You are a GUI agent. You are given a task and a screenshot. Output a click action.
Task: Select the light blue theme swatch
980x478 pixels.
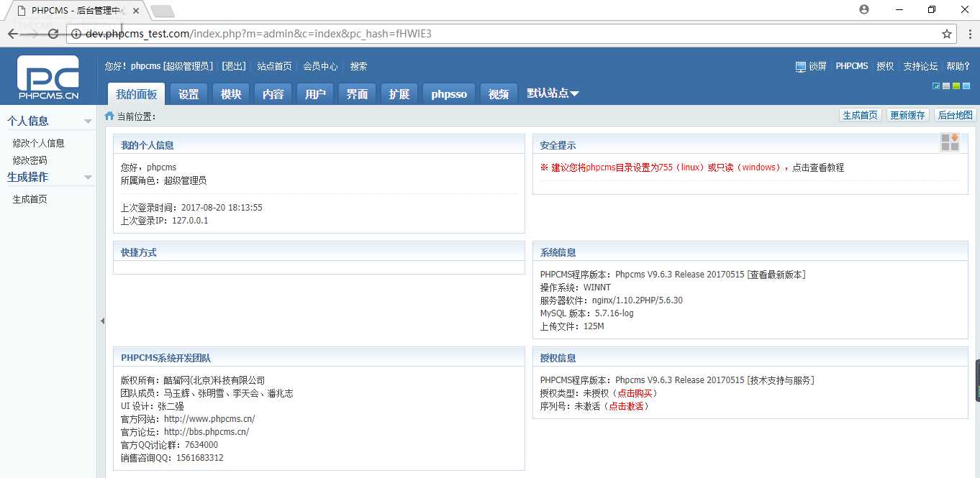[966, 86]
